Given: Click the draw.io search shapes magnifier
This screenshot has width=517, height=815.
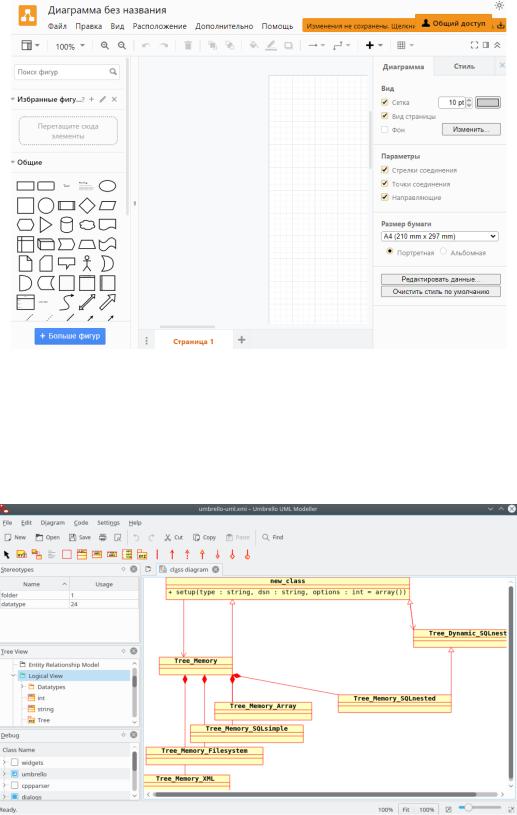Looking at the screenshot, I should tap(113, 72).
